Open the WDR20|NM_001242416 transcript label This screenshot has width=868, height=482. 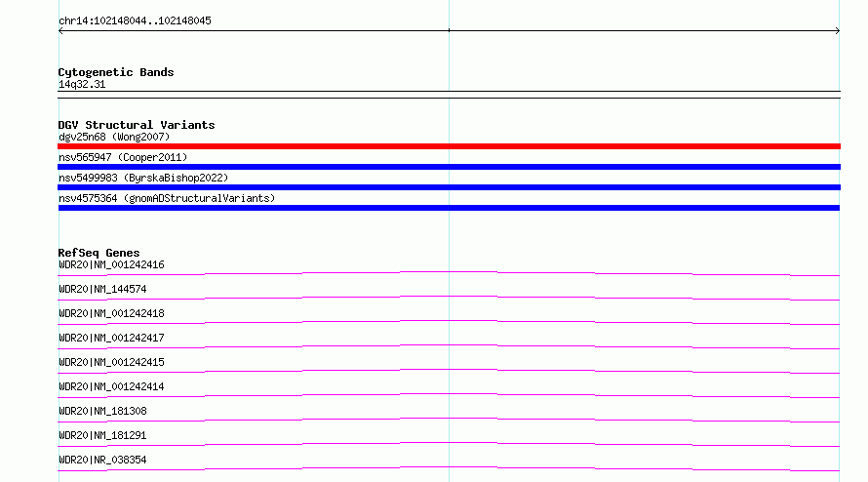(111, 264)
